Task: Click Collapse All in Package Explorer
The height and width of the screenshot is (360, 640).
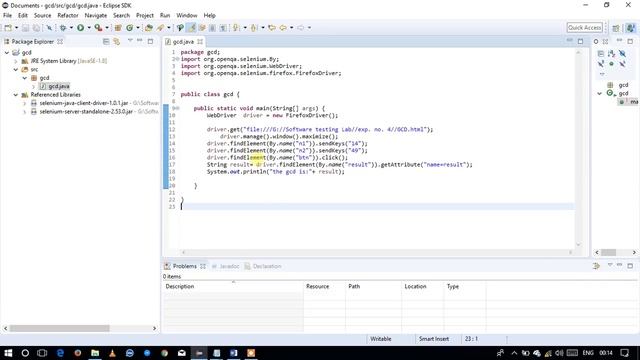Action: pos(106,42)
